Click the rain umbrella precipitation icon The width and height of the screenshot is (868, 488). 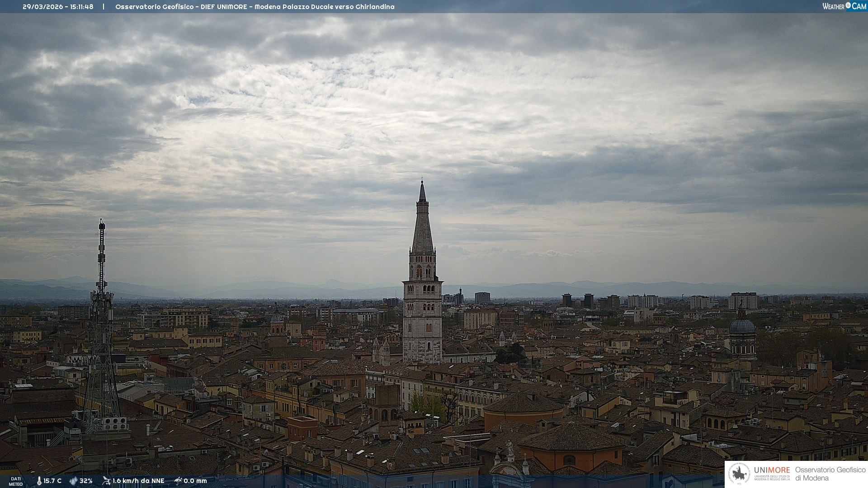point(178,481)
